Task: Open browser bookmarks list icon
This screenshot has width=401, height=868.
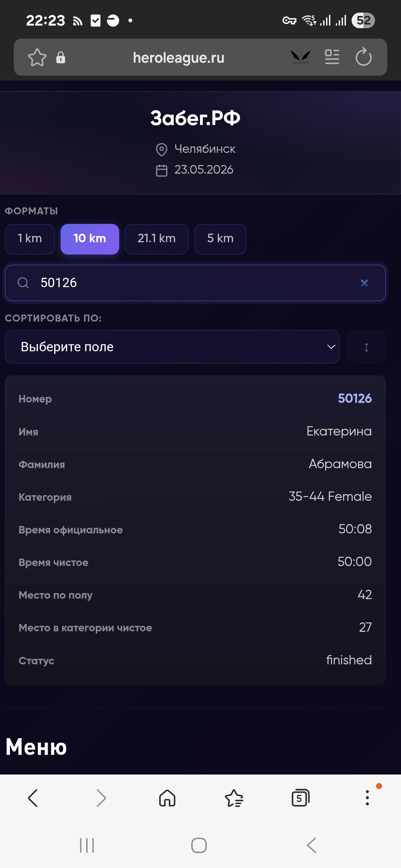Action: pyautogui.click(x=234, y=798)
